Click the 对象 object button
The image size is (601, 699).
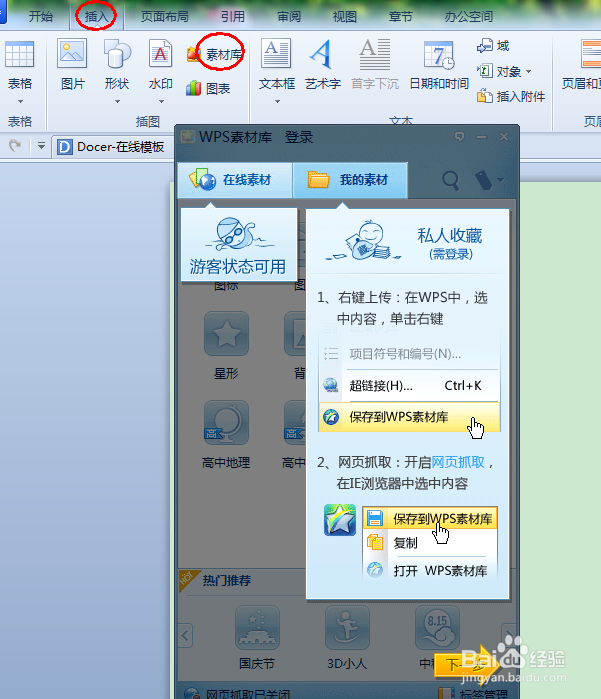(499, 71)
